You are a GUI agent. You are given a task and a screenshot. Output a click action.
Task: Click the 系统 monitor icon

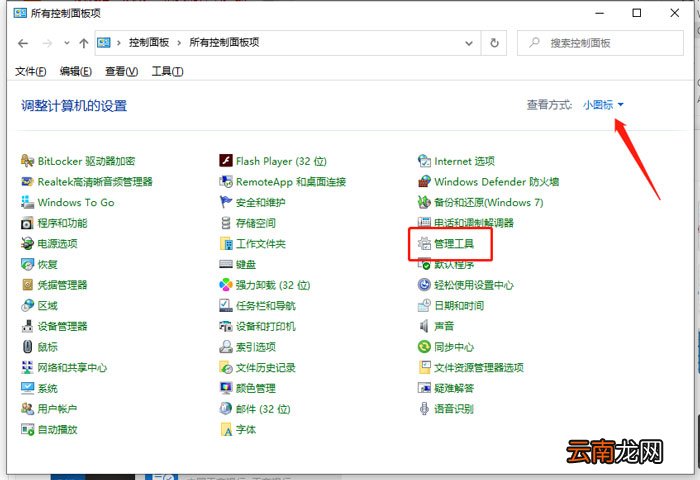pos(27,388)
